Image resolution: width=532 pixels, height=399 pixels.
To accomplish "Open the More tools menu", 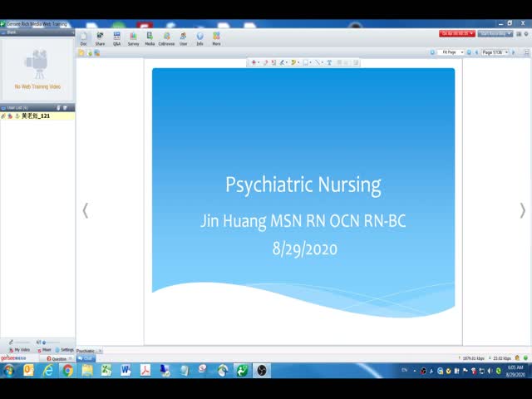I will point(216,38).
